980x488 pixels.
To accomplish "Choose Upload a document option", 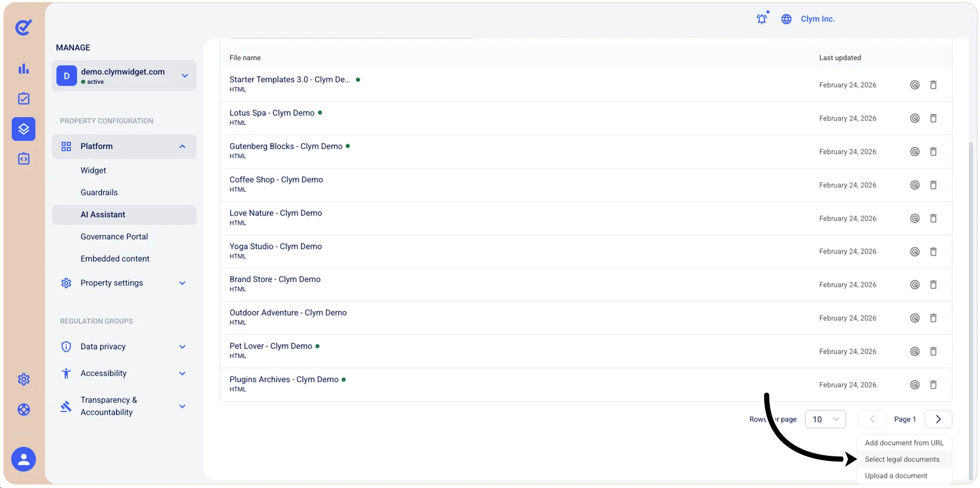I will point(904,476).
